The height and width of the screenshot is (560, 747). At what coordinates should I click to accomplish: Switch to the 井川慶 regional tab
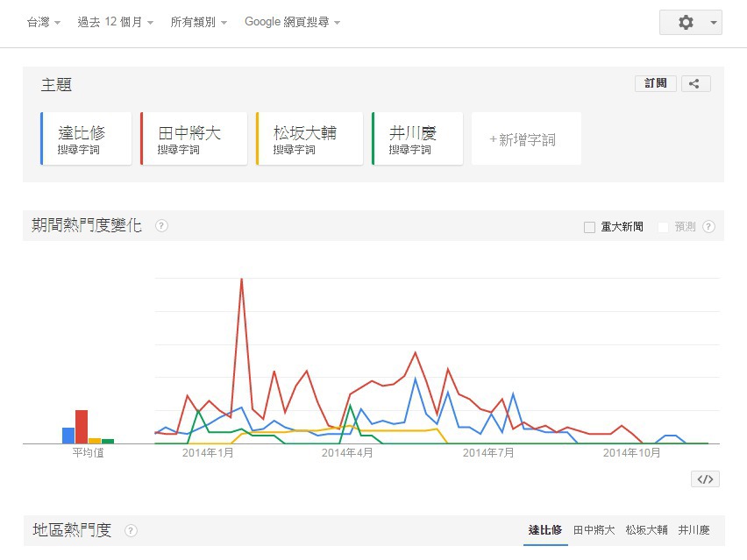coord(694,530)
